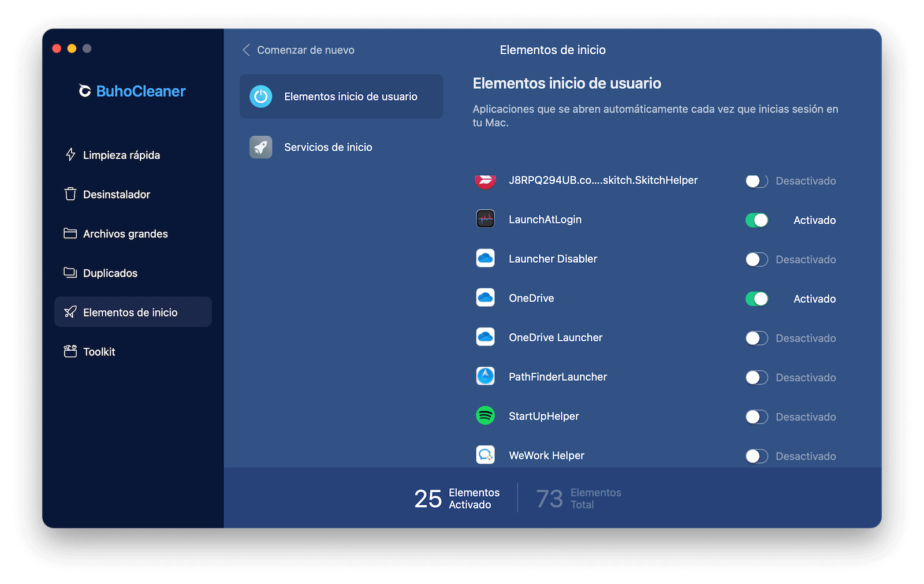Click the LaunchAtLogin app icon
Viewport: 924px width, 584px height.
(x=485, y=220)
